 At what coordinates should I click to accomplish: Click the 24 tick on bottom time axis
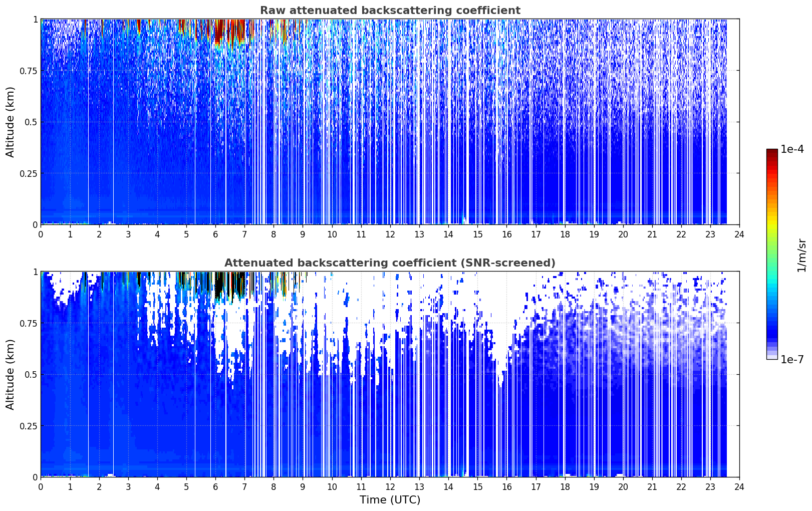pos(739,486)
